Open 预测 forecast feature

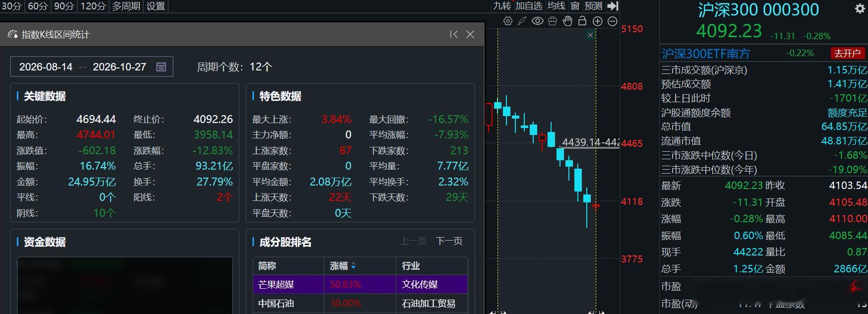593,6
